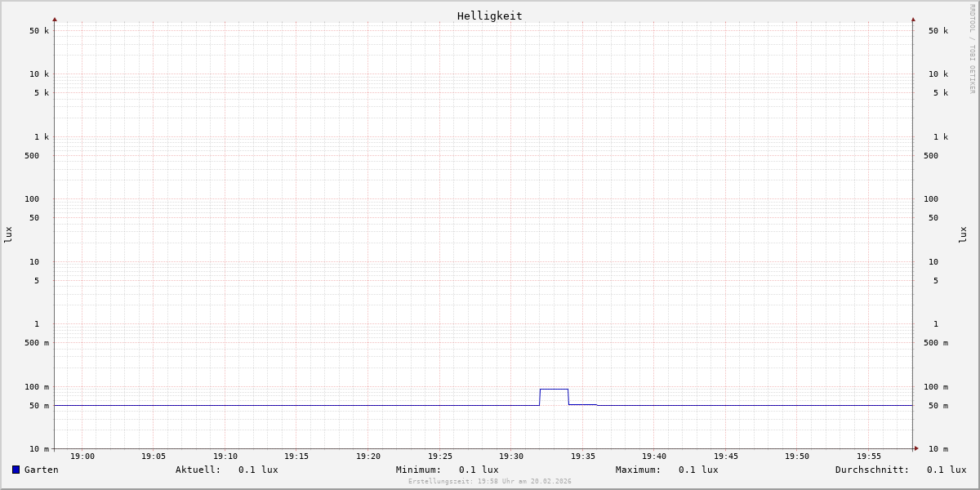Click the 19:20 time axis label

pyautogui.click(x=368, y=457)
